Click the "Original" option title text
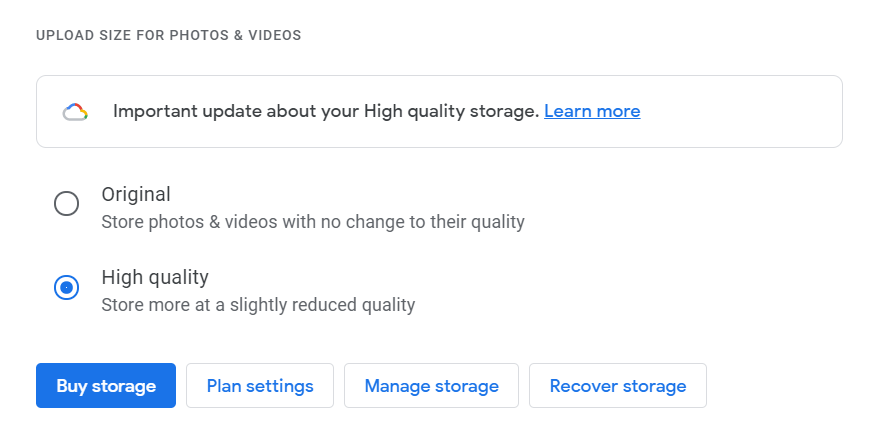This screenshot has width=871, height=425. [x=136, y=194]
